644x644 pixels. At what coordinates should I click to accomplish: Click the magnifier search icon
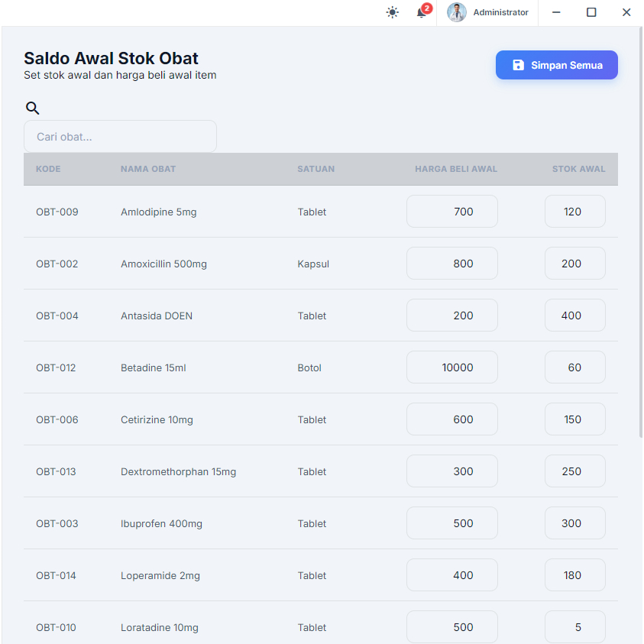pos(32,108)
